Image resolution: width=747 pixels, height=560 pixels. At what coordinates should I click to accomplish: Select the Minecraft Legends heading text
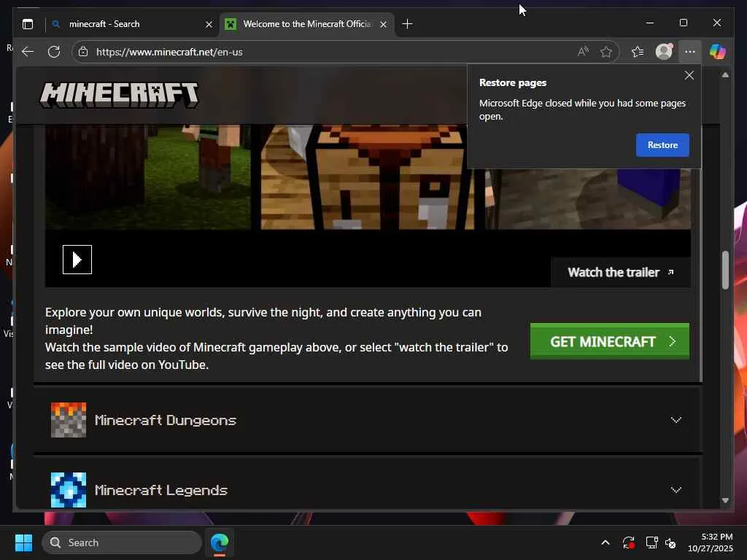click(x=161, y=490)
